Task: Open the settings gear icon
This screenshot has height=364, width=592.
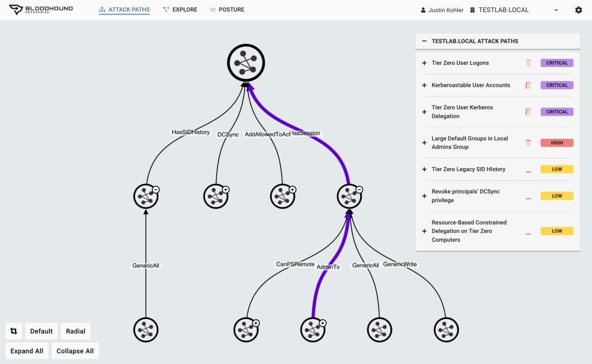Action: [578, 10]
